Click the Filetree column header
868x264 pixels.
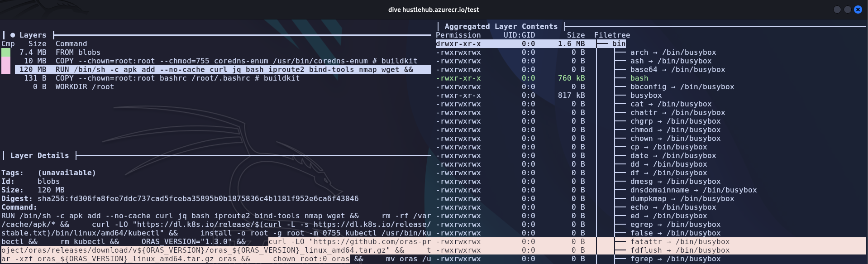click(612, 35)
